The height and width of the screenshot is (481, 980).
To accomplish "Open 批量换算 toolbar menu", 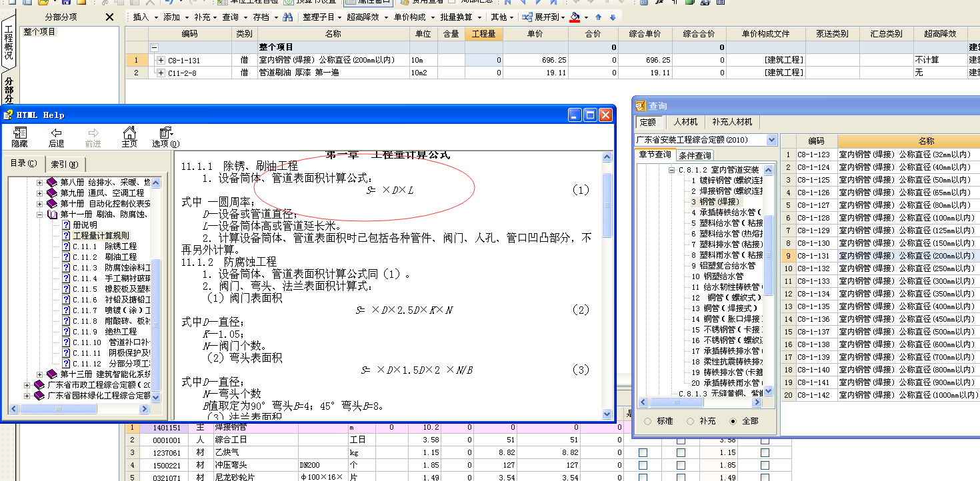I will point(460,17).
